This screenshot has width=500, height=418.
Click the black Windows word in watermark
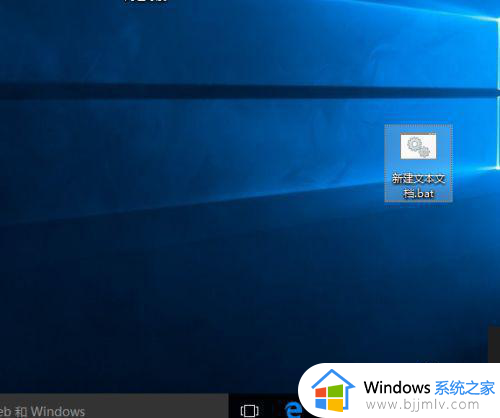pyautogui.click(x=397, y=387)
